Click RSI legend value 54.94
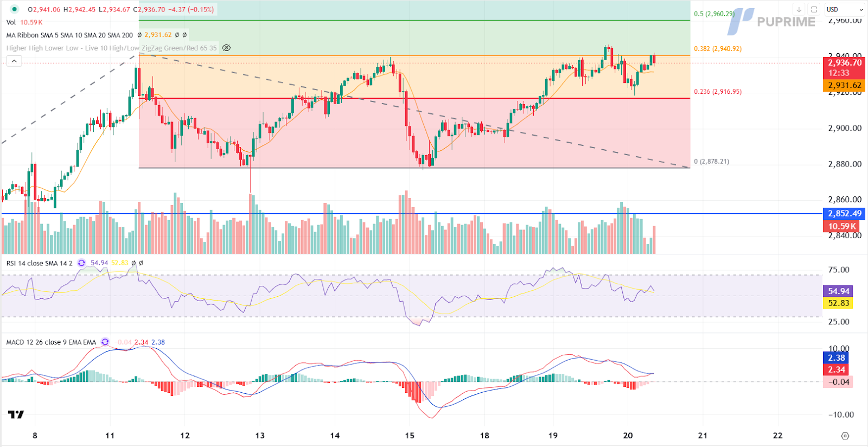This screenshot has height=447, width=868. [99, 263]
